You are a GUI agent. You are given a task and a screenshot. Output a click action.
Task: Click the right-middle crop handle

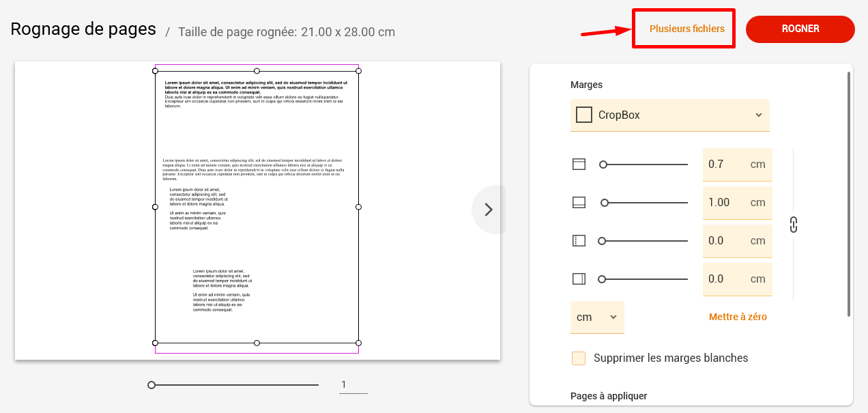358,206
